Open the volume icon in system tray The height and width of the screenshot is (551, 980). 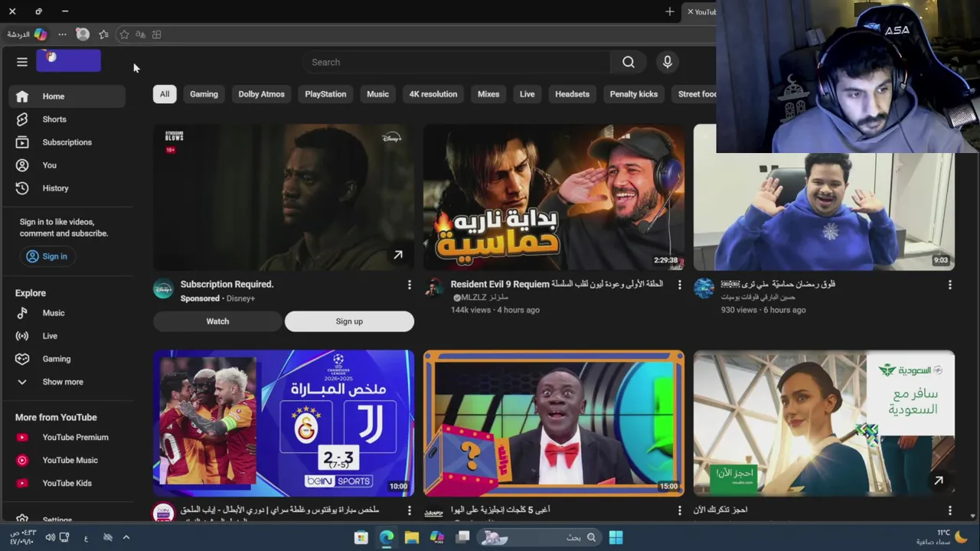click(51, 537)
